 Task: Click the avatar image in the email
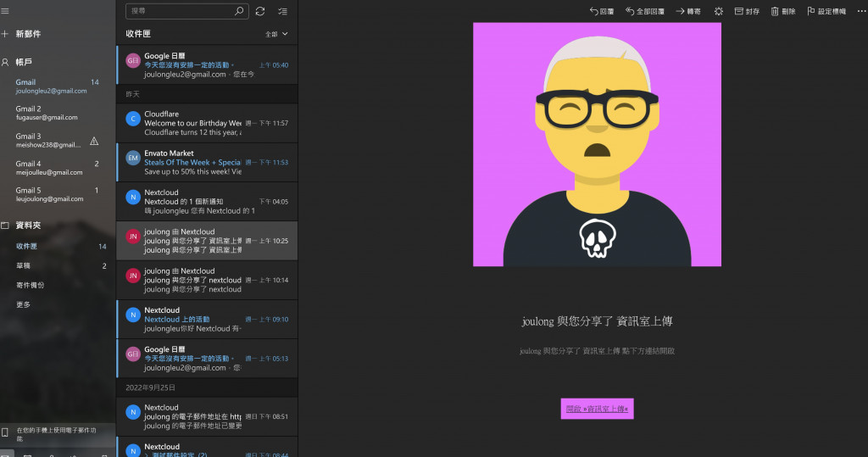click(597, 145)
